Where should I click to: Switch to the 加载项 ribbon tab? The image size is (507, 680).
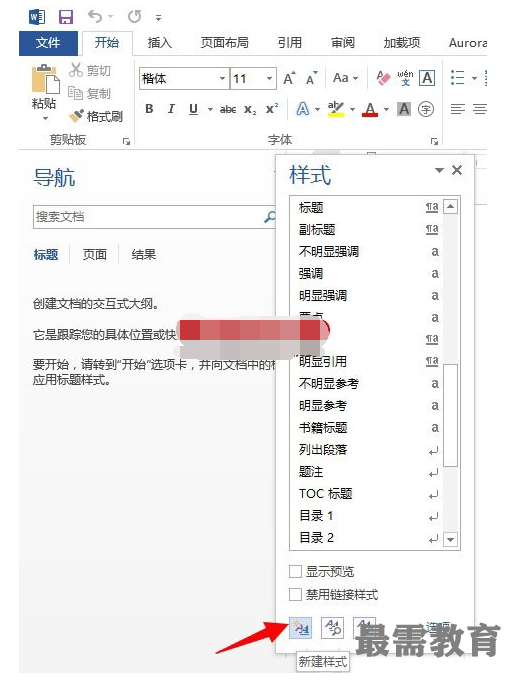(402, 42)
